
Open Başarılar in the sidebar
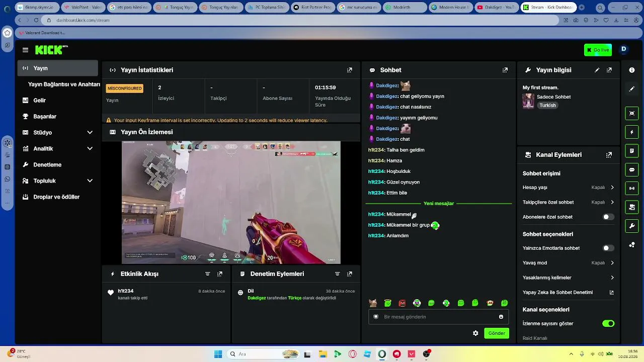pyautogui.click(x=57, y=116)
